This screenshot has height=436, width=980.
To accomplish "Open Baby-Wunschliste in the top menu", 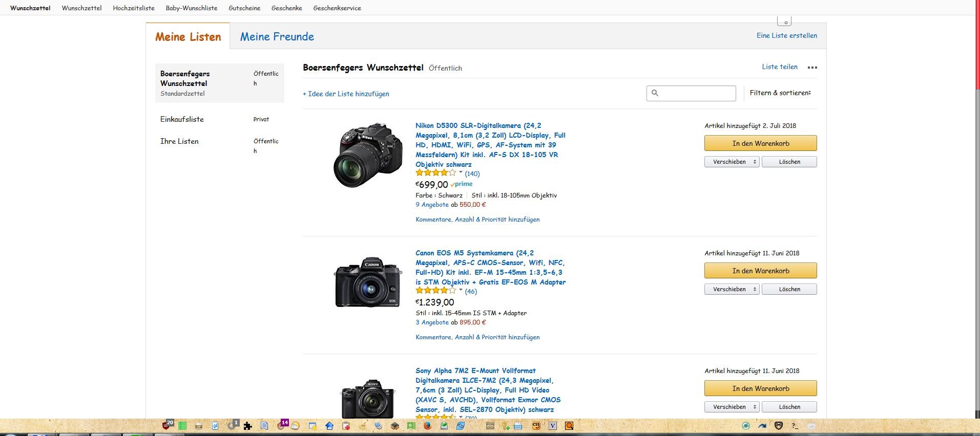I will pos(192,8).
